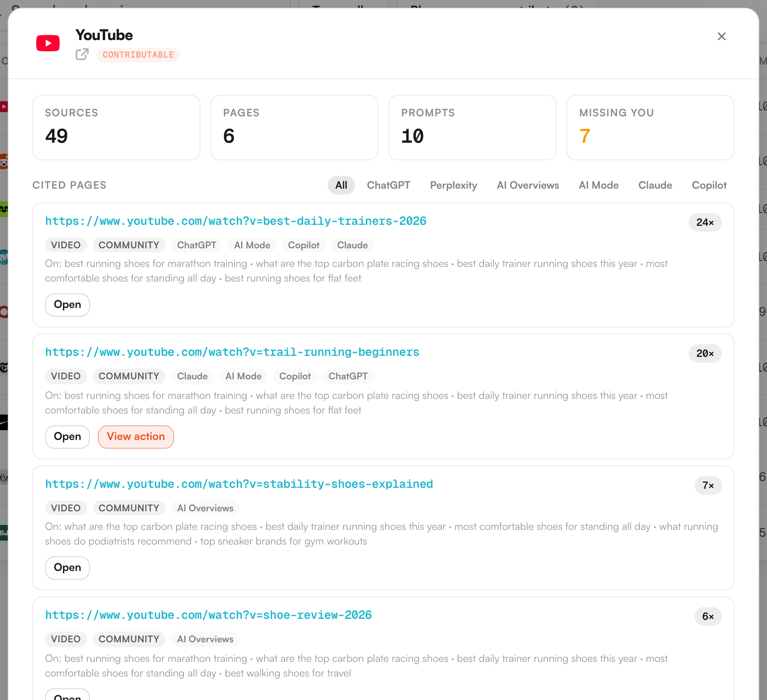Viewport: 767px width, 700px height.
Task: Click COMMUNITY tag on stability-shoes-explained card
Action: tap(129, 508)
